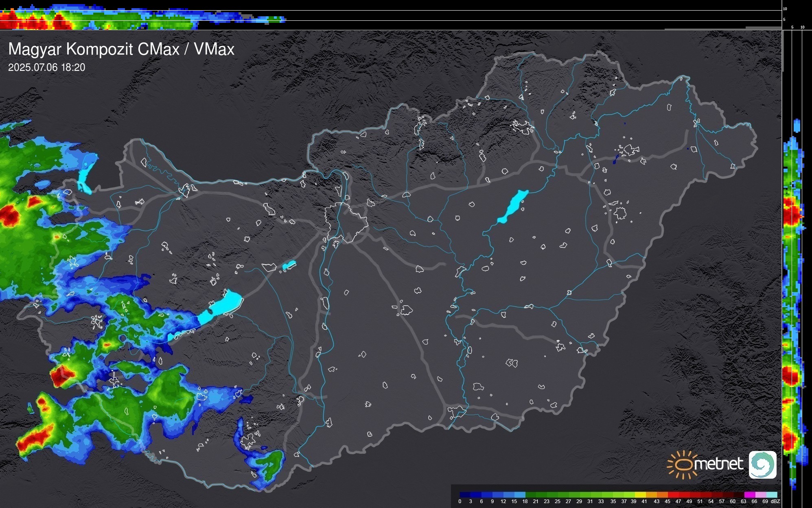Pick the dark green 18 dBZ legend swatch
This screenshot has height=508, width=812.
pos(530,495)
